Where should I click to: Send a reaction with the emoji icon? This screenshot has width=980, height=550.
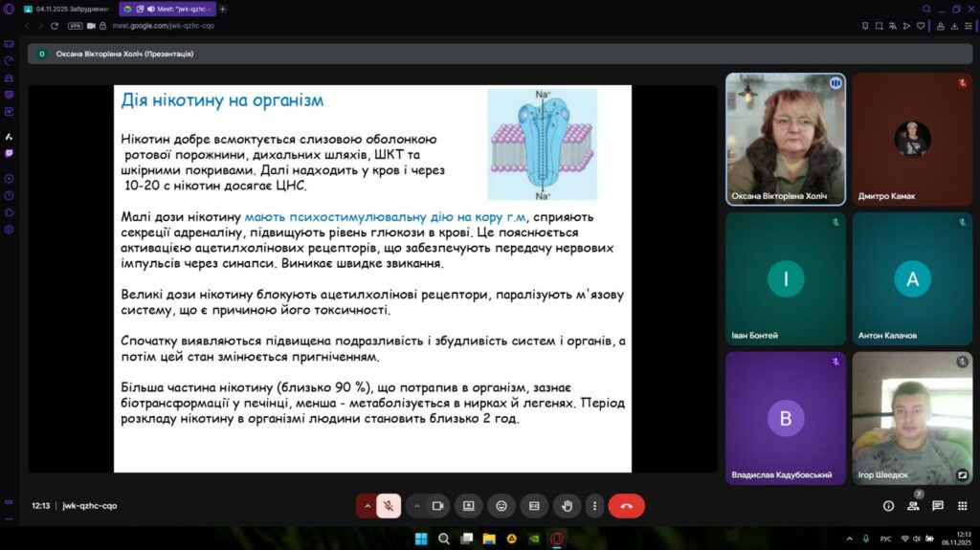coord(501,505)
